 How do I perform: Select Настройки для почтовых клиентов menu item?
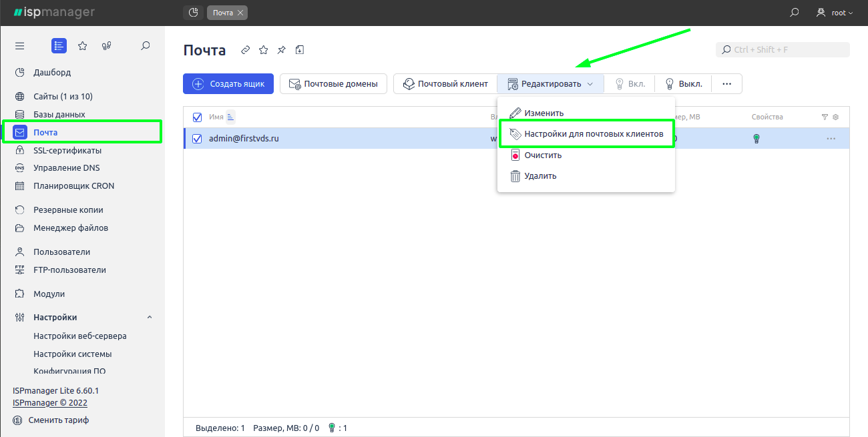click(587, 134)
